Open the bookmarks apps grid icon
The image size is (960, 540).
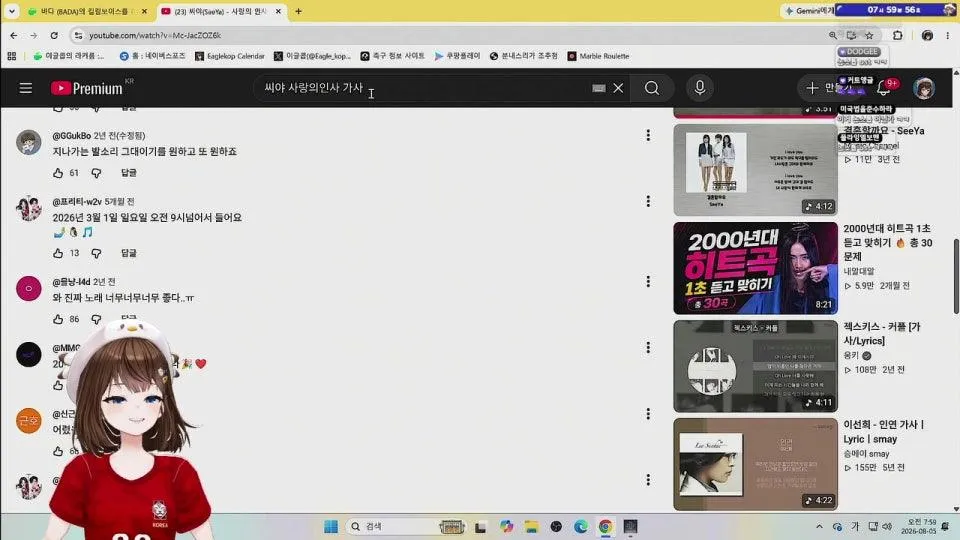pos(12,56)
